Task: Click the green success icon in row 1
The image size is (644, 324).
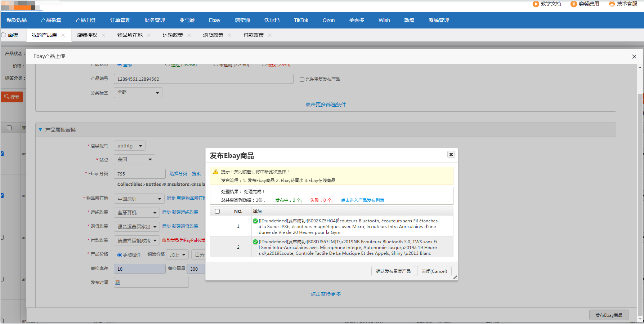Action: pos(255,221)
